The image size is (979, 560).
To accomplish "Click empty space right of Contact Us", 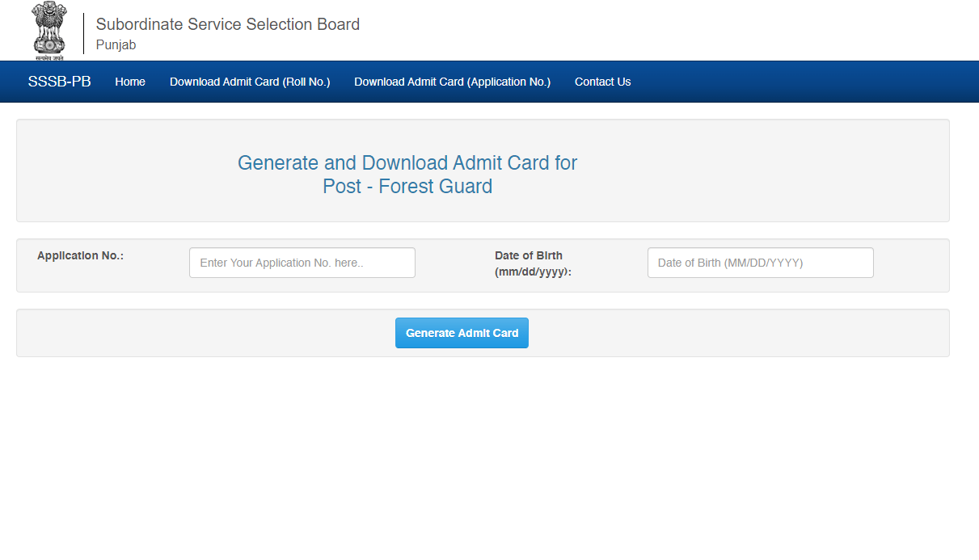I will [800, 82].
